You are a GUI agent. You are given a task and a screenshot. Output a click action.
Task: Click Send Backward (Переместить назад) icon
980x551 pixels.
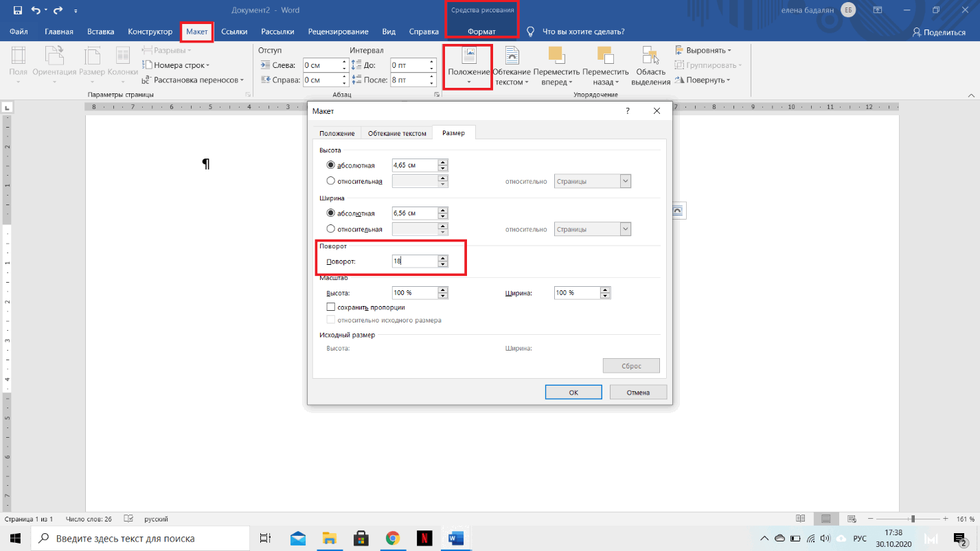click(x=605, y=67)
